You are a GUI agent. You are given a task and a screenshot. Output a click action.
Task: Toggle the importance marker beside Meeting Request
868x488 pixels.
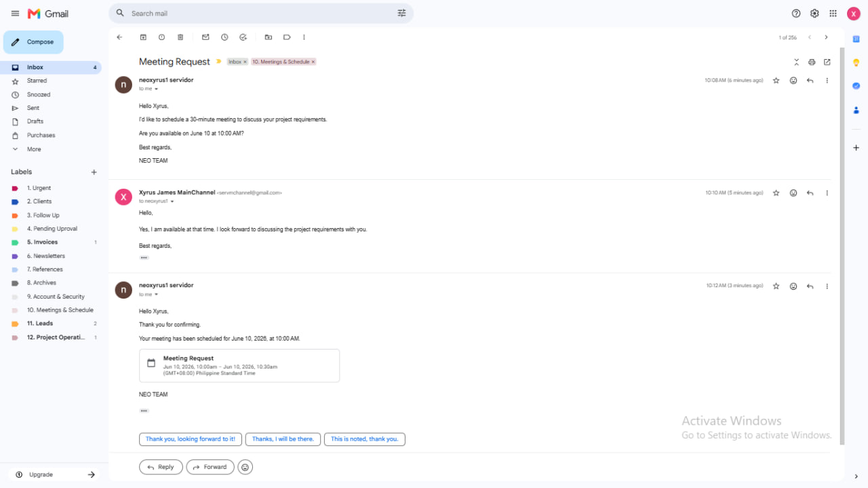218,62
